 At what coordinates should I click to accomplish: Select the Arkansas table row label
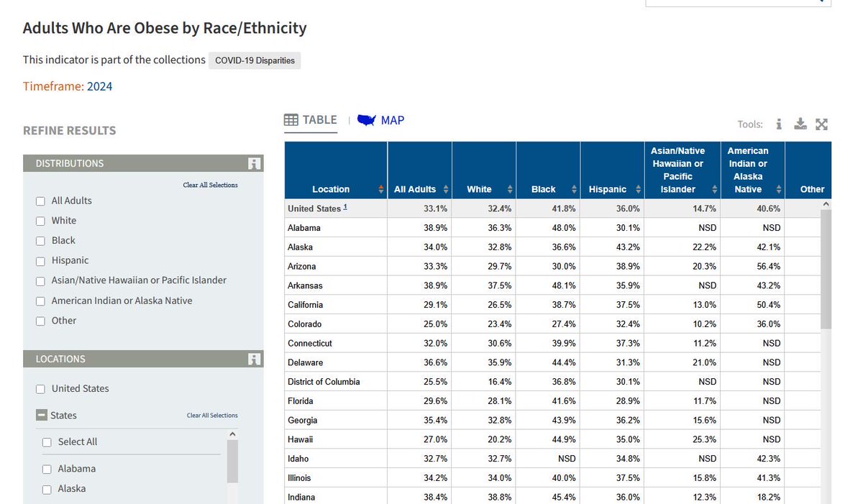(305, 285)
